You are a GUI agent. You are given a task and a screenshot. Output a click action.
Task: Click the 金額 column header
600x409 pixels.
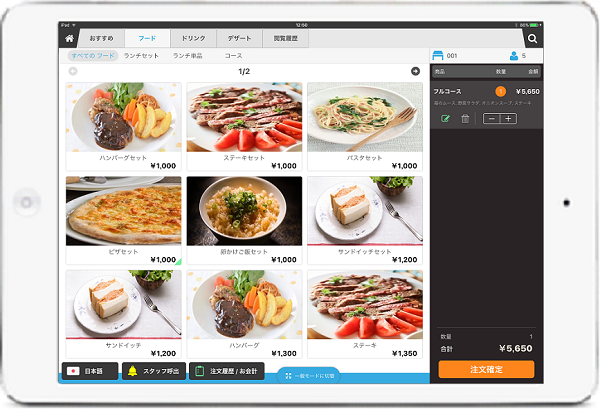(533, 72)
